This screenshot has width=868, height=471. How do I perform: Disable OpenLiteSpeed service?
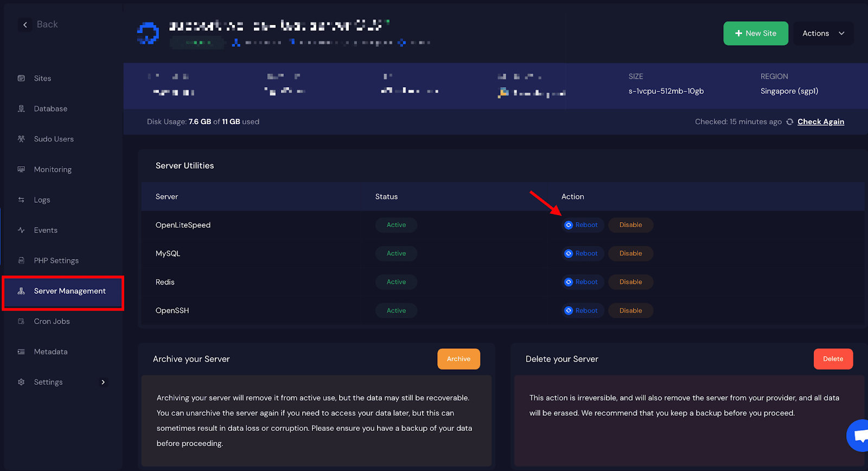coord(630,225)
